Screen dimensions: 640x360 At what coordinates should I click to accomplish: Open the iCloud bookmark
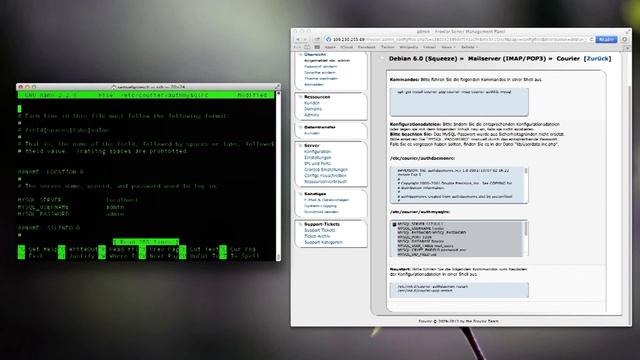point(346,47)
